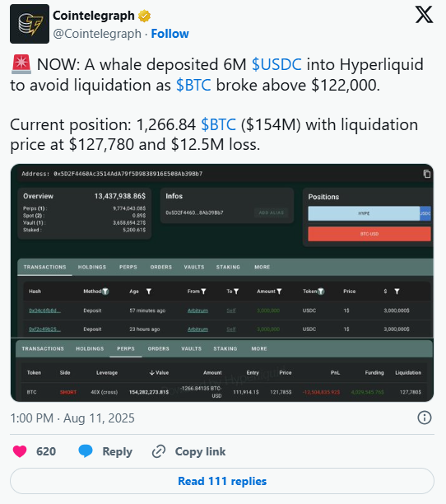Follow the Cointelegraph account

(x=170, y=34)
